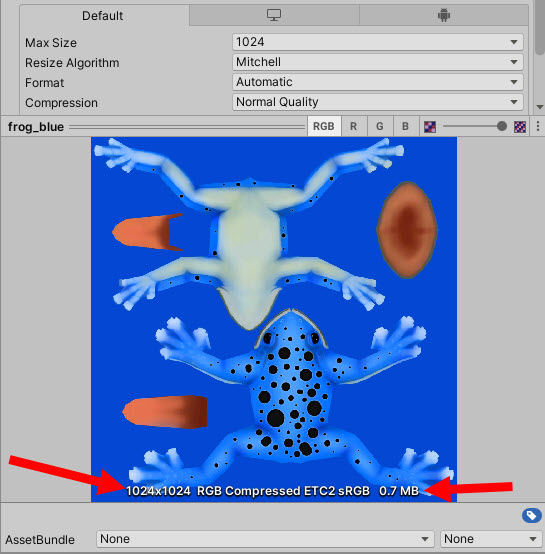The image size is (545, 554).
Task: Click the Resize Algorithm label
Action: pyautogui.click(x=72, y=63)
